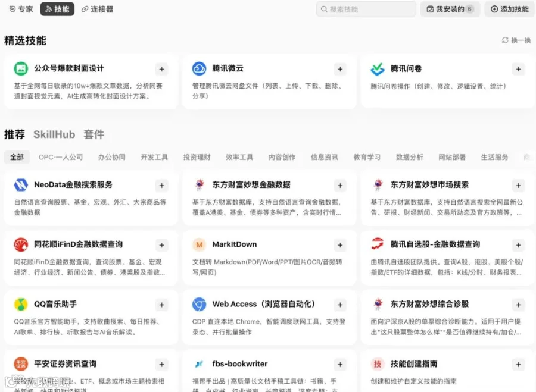Image resolution: width=536 pixels, height=392 pixels.
Task: Click the 腾讯微云 cloud logo icon
Action: pyautogui.click(x=200, y=68)
